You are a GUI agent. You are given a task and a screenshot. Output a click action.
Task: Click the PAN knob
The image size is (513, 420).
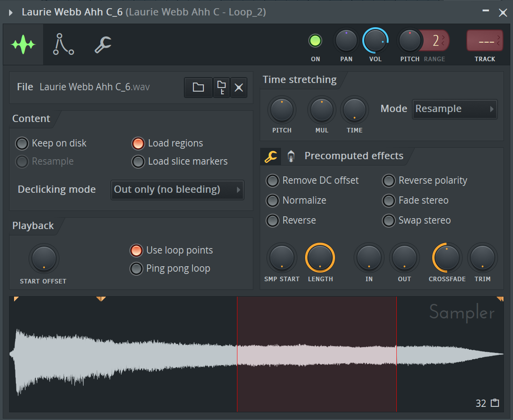[x=346, y=41]
